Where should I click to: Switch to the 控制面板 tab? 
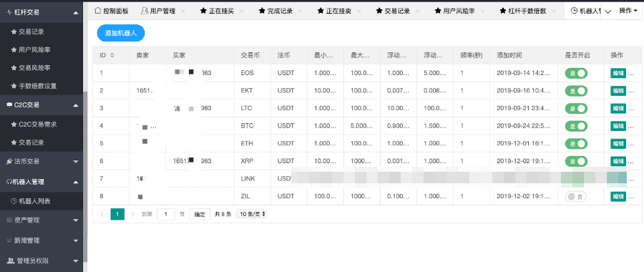pyautogui.click(x=112, y=11)
